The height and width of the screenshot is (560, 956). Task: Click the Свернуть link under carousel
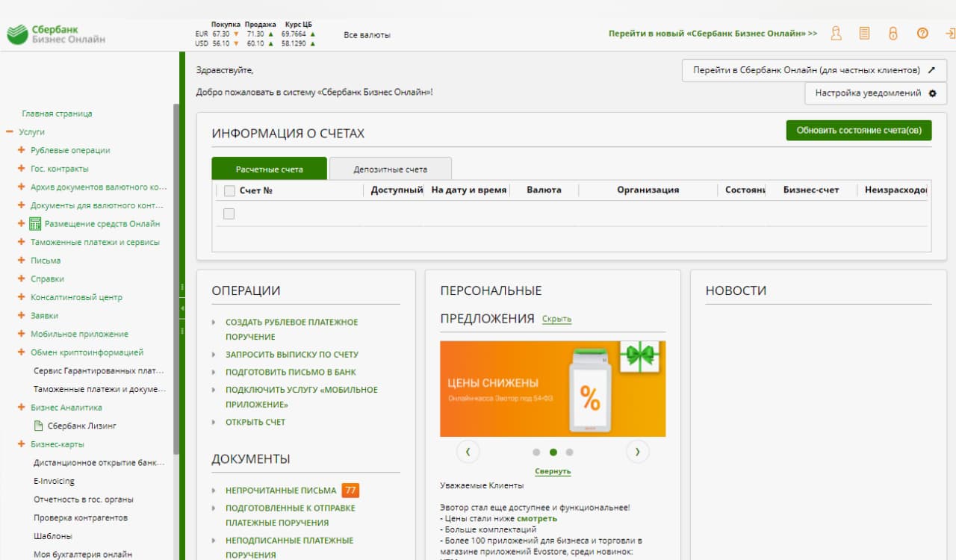pos(553,471)
